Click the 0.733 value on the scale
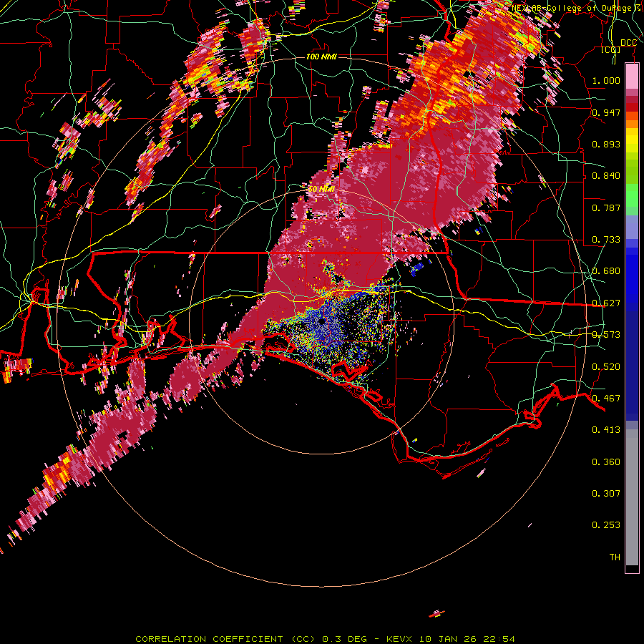644x644 pixels. click(606, 240)
